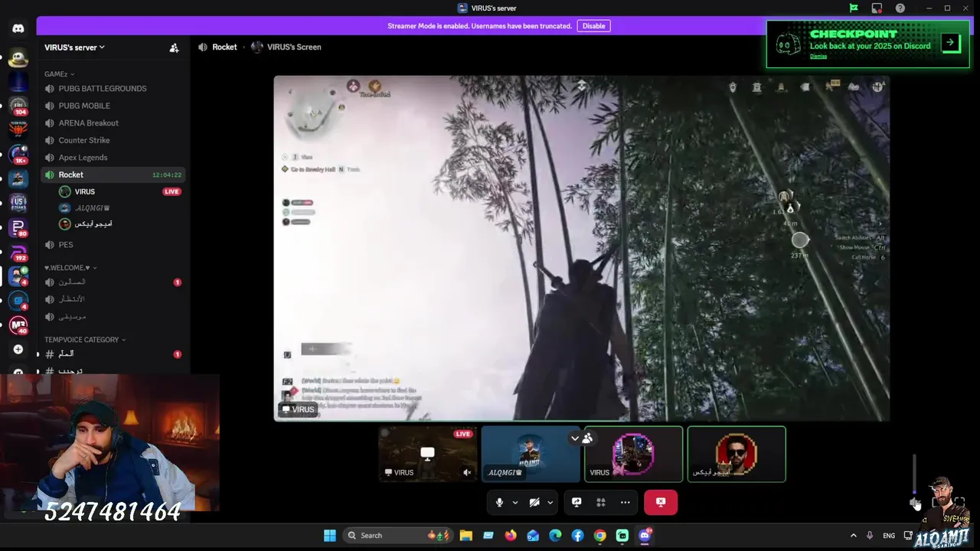This screenshot has width=980, height=551.
Task: Click the microphone icon in the system tray
Action: [870, 536]
